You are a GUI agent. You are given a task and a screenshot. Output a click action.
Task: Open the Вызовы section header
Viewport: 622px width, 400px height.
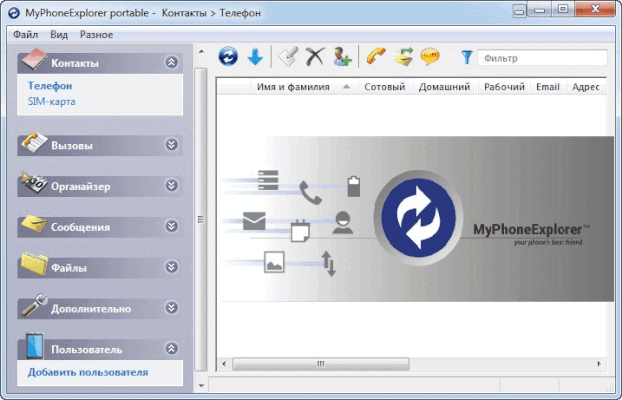pos(100,145)
